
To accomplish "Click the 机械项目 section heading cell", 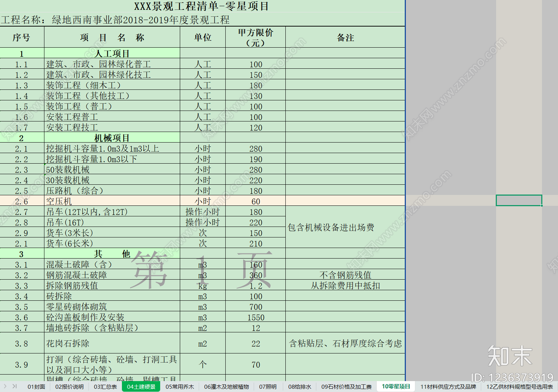I will (112, 137).
